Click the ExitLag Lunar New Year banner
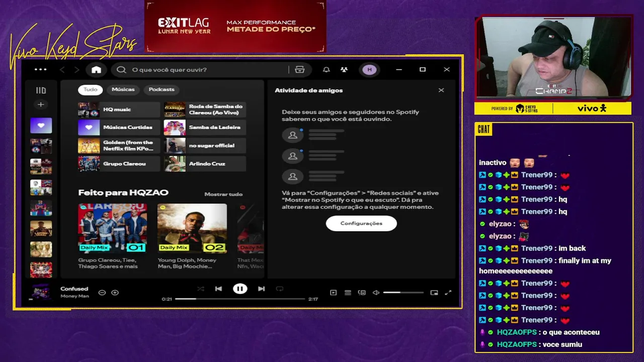Screen dimensions: 644x362 coord(235,26)
